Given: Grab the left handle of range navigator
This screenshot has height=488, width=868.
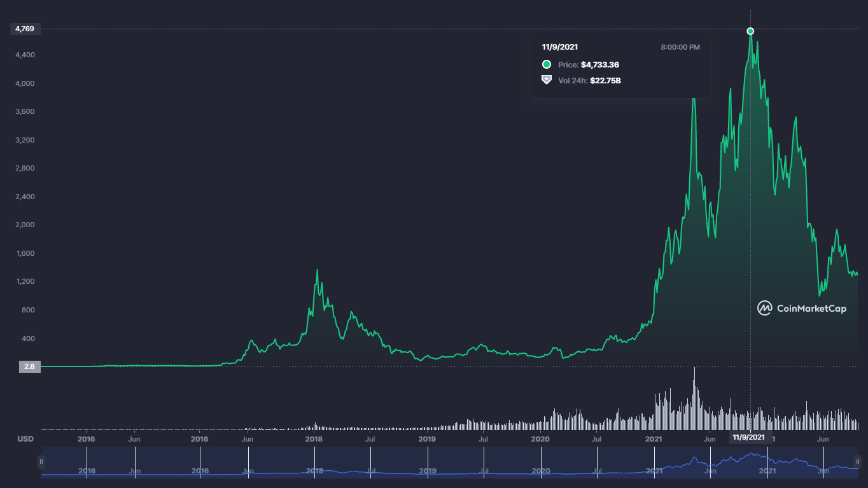Looking at the screenshot, I should (x=41, y=461).
